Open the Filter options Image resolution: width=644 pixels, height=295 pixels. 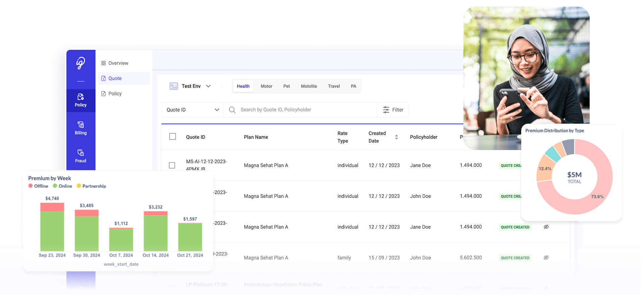[x=393, y=110]
